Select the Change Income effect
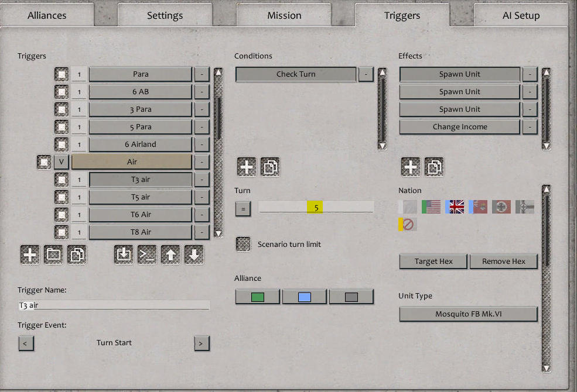Viewport: 577px width, 392px height. (460, 127)
